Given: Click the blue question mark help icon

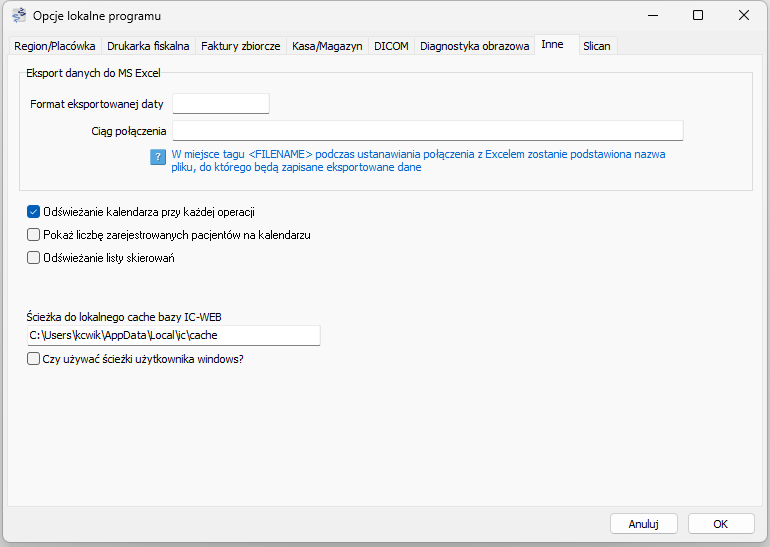Looking at the screenshot, I should pyautogui.click(x=157, y=156).
